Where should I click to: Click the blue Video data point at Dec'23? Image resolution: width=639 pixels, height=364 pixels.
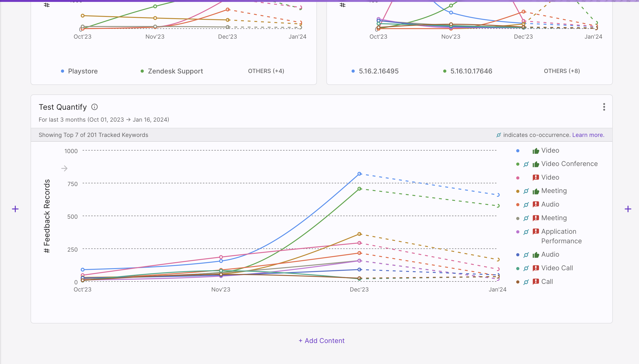(x=359, y=174)
